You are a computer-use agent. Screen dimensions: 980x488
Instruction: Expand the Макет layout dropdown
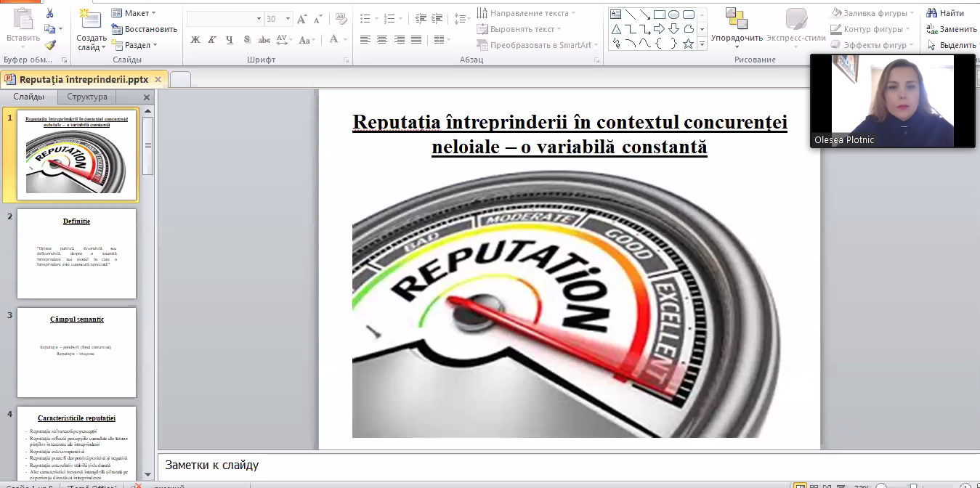(134, 12)
